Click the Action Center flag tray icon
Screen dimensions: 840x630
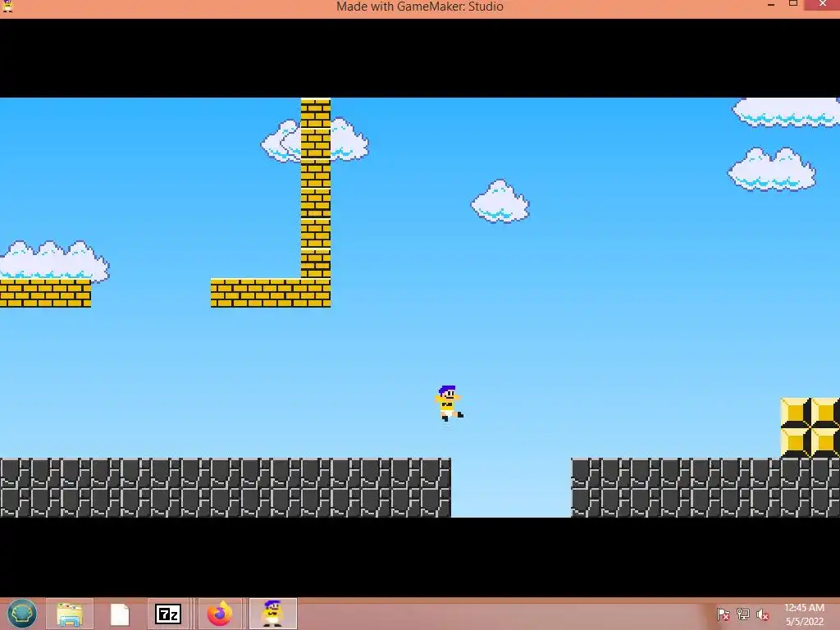pyautogui.click(x=723, y=614)
